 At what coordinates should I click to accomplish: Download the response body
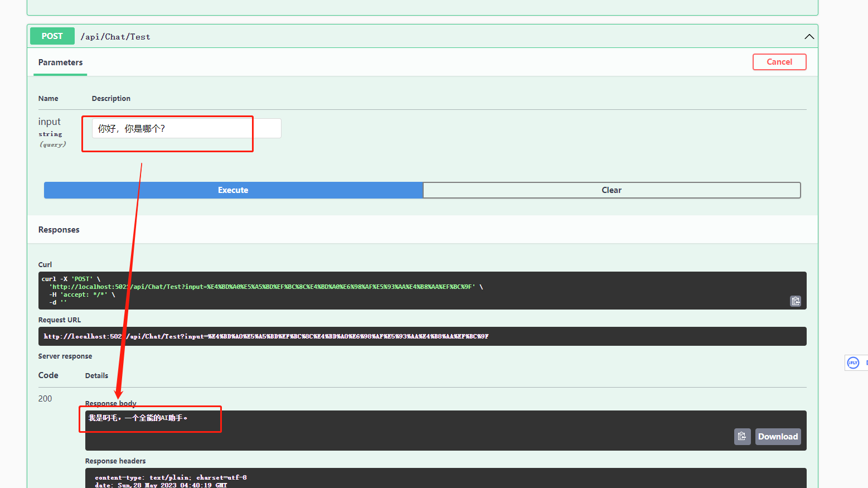pos(778,437)
